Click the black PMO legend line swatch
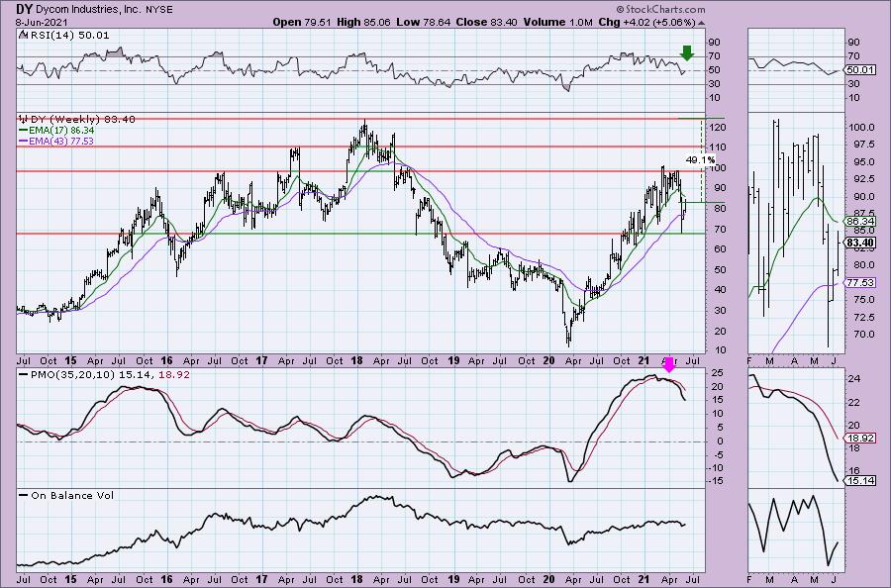This screenshot has height=588, width=891. click(x=24, y=375)
